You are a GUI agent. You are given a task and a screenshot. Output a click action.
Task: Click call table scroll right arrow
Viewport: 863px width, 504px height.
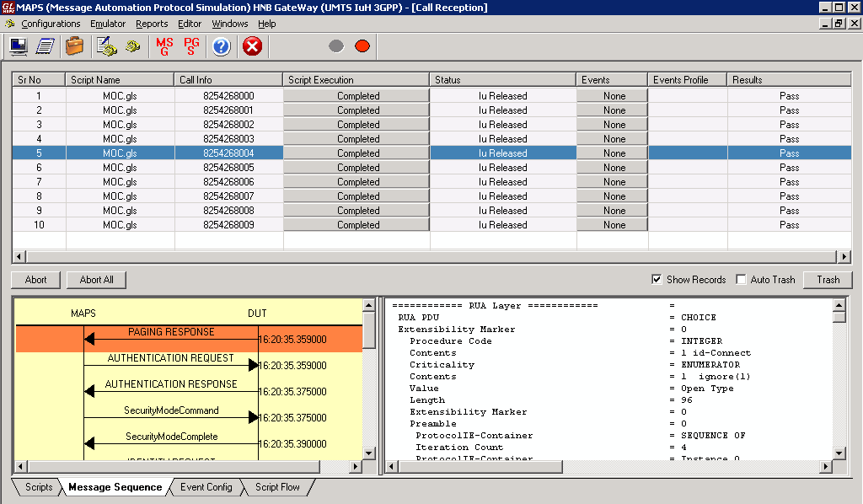[844, 256]
